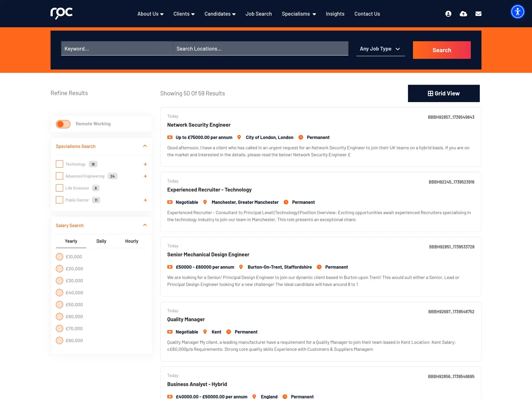Screen dimensions: 532x399
Task: Click clock icon on Business Analyst job
Action: [x=285, y=397]
